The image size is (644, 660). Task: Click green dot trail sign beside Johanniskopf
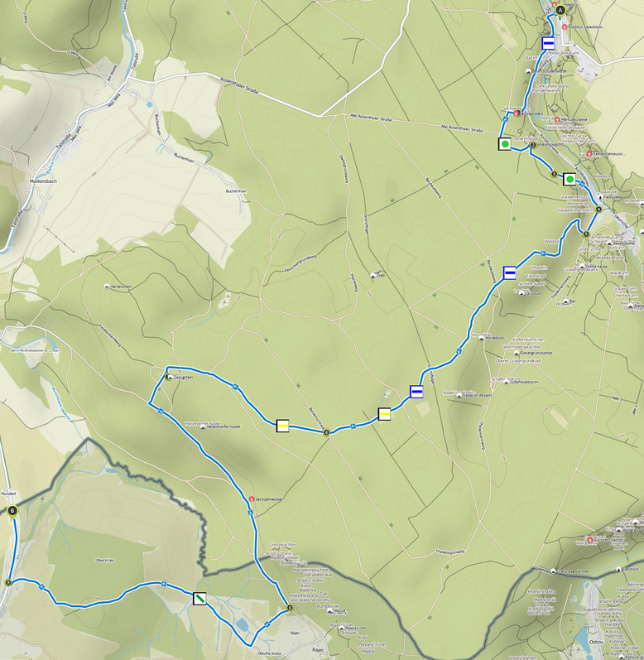(505, 144)
